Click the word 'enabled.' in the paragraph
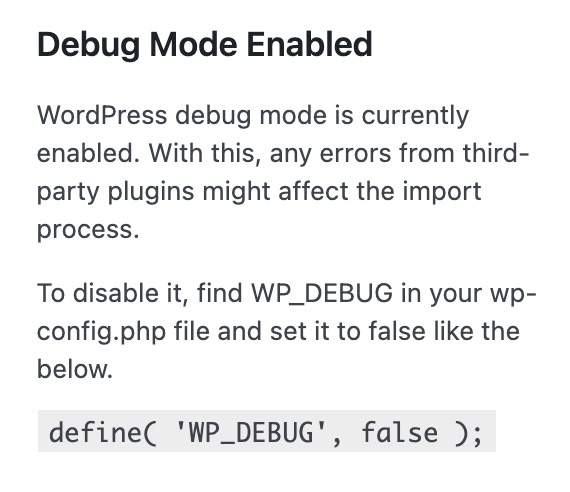570x492 pixels. 88,153
